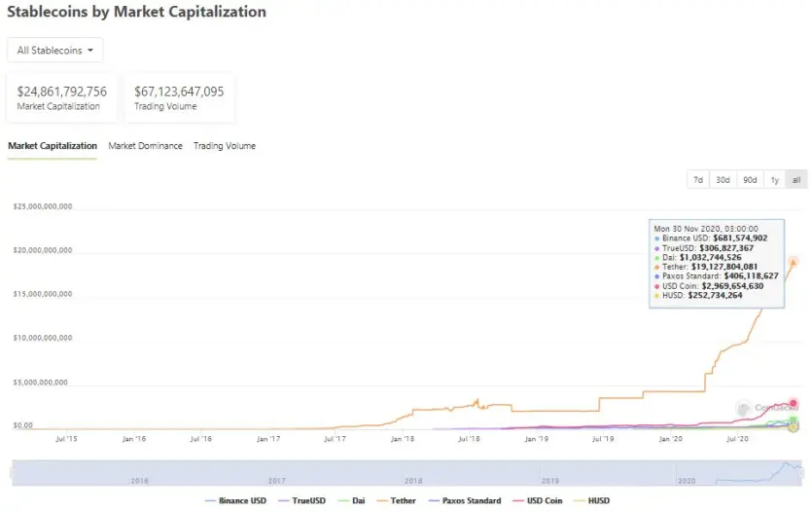812x512 pixels.
Task: Toggle Paxos Standard series in legend
Action: pyautogui.click(x=465, y=500)
